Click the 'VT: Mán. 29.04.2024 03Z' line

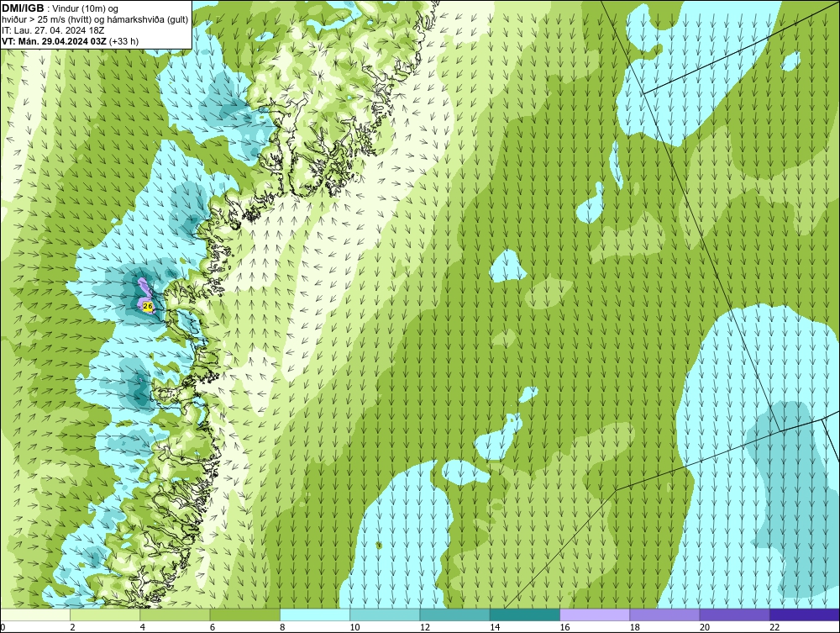click(54, 41)
